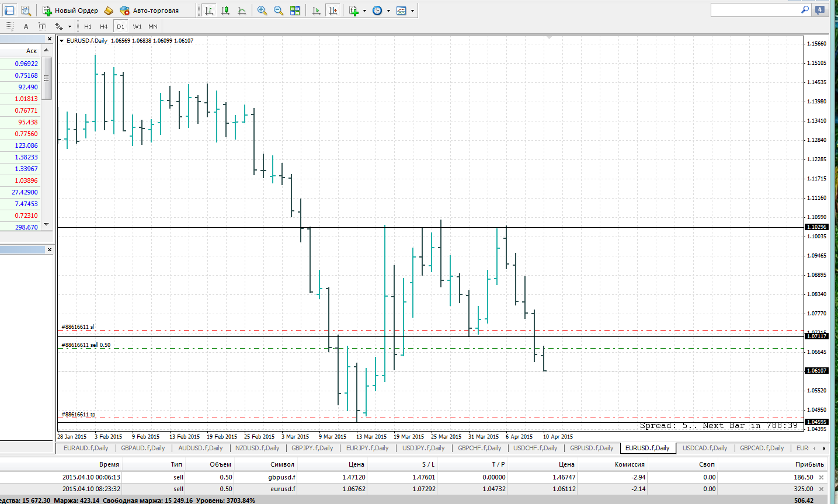Open the USDCAD.f,Daily chart tab
This screenshot has height=504, width=838.
(x=705, y=448)
